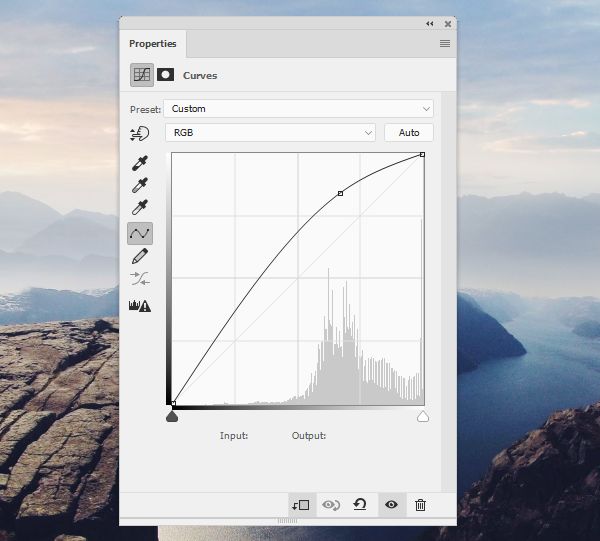Click the histogram warning recalculate icon
This screenshot has height=541, width=600.
click(x=140, y=305)
